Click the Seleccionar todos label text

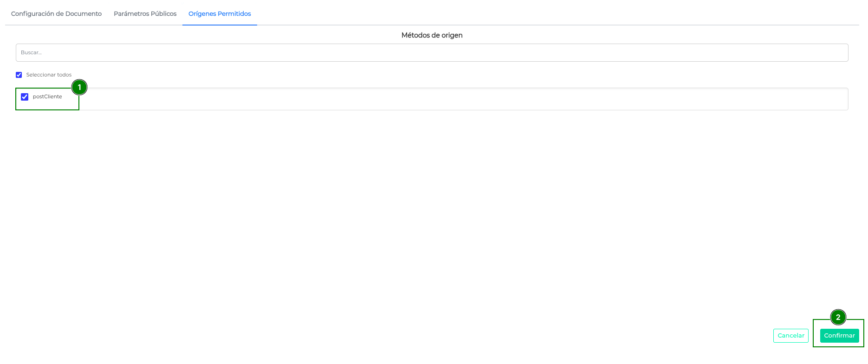click(49, 75)
